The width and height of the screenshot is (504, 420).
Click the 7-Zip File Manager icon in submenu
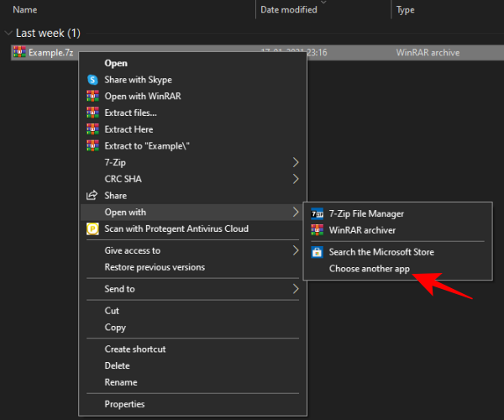click(317, 214)
